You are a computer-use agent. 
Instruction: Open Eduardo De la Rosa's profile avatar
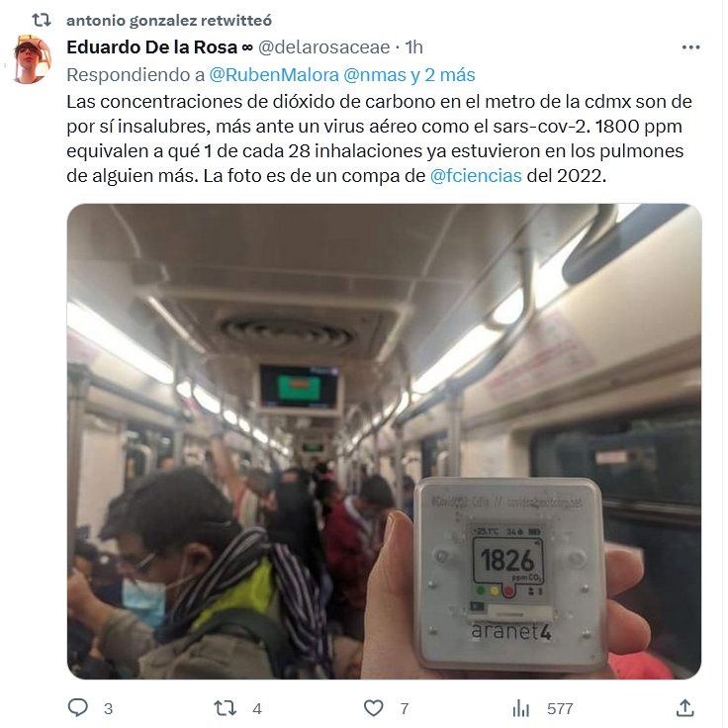point(32,59)
